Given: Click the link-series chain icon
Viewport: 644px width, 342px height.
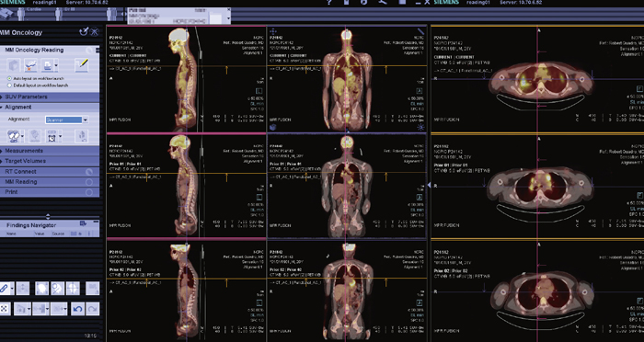Looking at the screenshot, I should 4,288.
